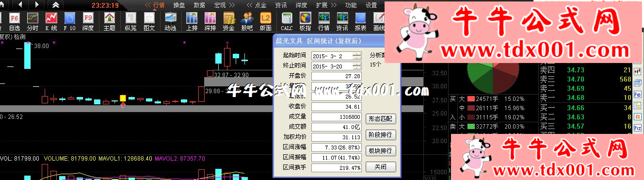Adjust the 终止时间 date spinner
644x180 pixels.
pos(357,66)
